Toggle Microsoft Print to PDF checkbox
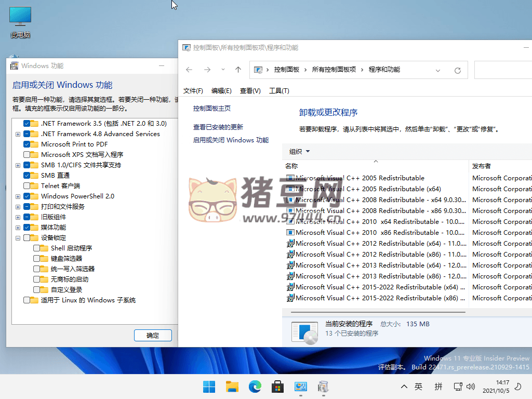 (x=27, y=144)
